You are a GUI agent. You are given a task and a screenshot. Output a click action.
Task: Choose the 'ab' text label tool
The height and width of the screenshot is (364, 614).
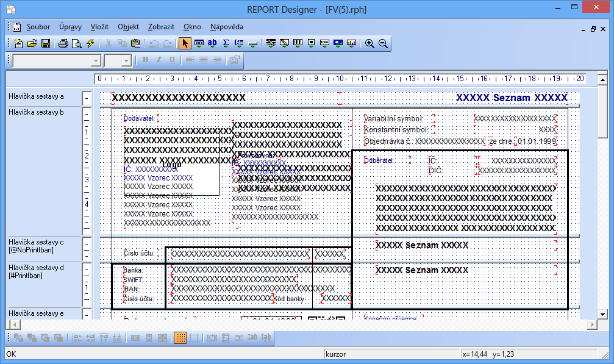212,43
